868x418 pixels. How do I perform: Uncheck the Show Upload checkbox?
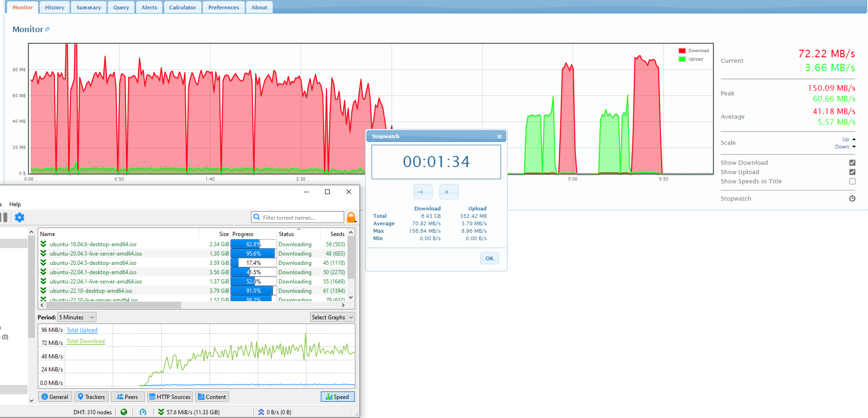pyautogui.click(x=852, y=172)
